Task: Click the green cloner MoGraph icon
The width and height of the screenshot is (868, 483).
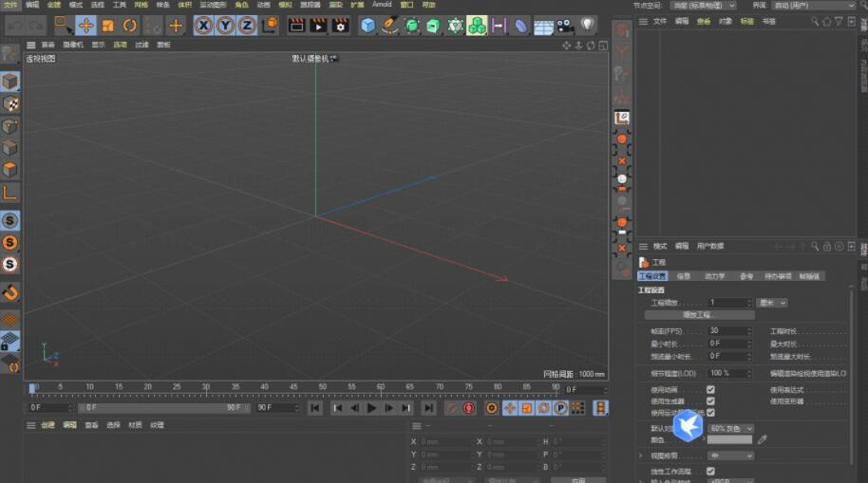Action: click(x=477, y=26)
